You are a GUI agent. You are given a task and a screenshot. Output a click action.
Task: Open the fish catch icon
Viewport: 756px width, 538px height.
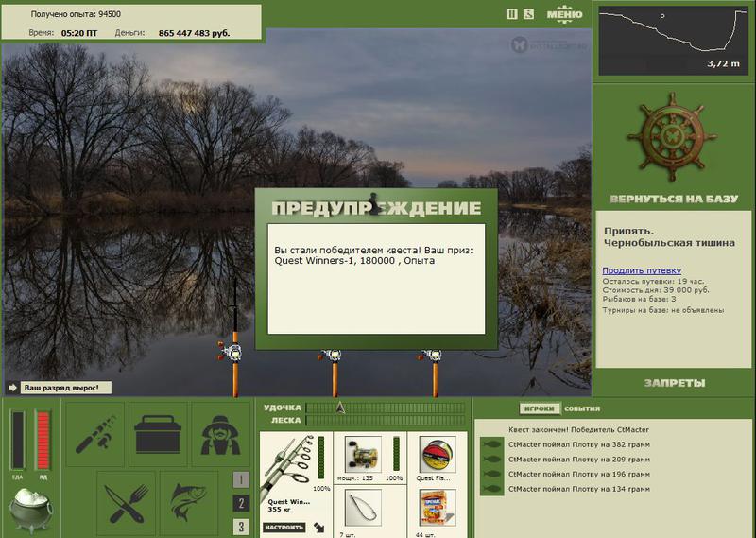(x=189, y=503)
